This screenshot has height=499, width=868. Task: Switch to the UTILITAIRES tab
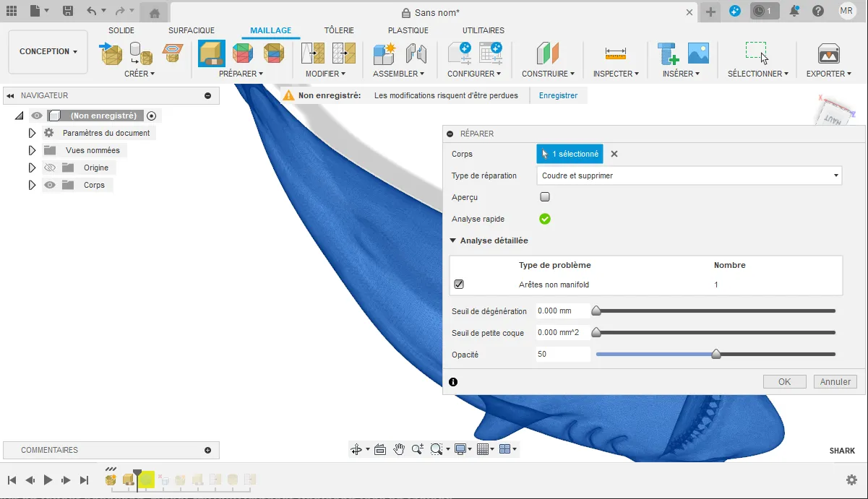[x=484, y=30]
